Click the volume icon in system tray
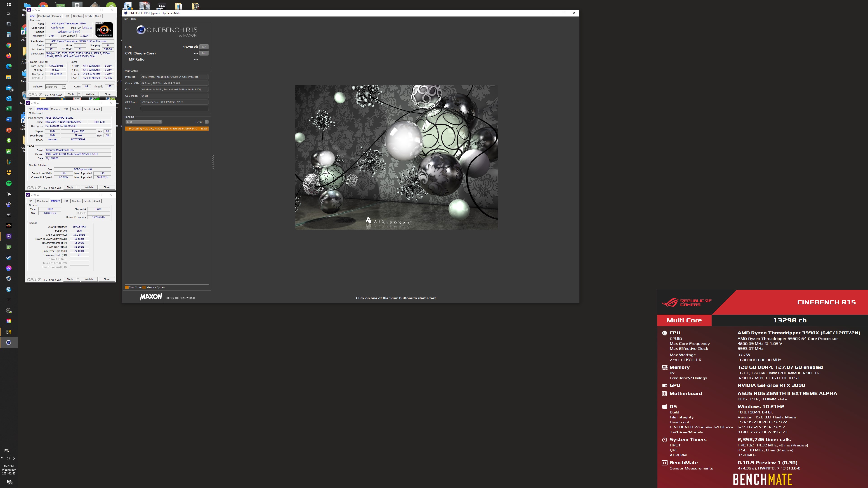The width and height of the screenshot is (868, 488). click(x=8, y=458)
